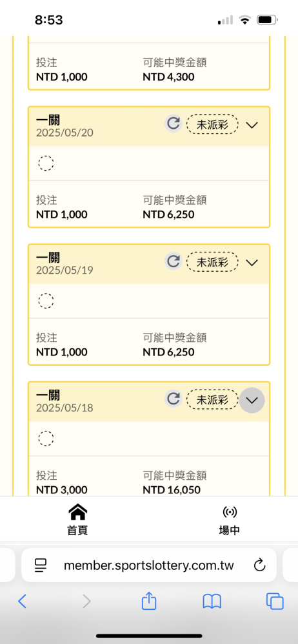Expand the 2025/05/20 bet details
Viewport: 298px width, 644px height.
point(252,125)
